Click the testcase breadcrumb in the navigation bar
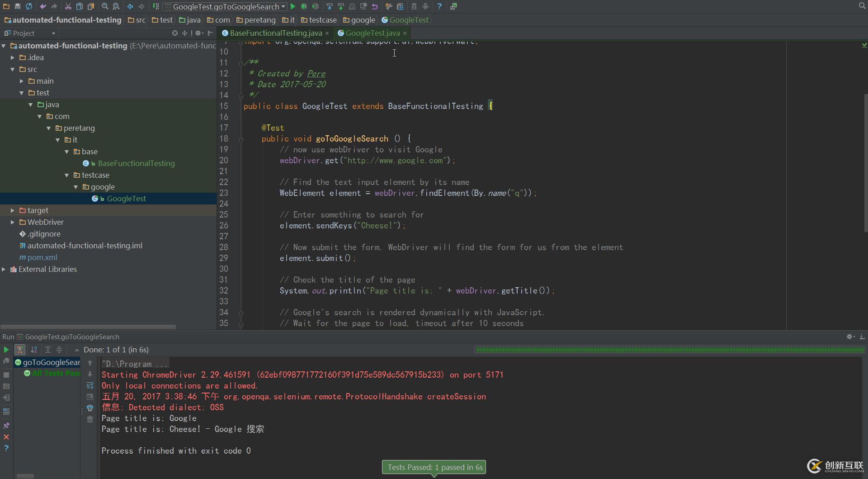 319,20
